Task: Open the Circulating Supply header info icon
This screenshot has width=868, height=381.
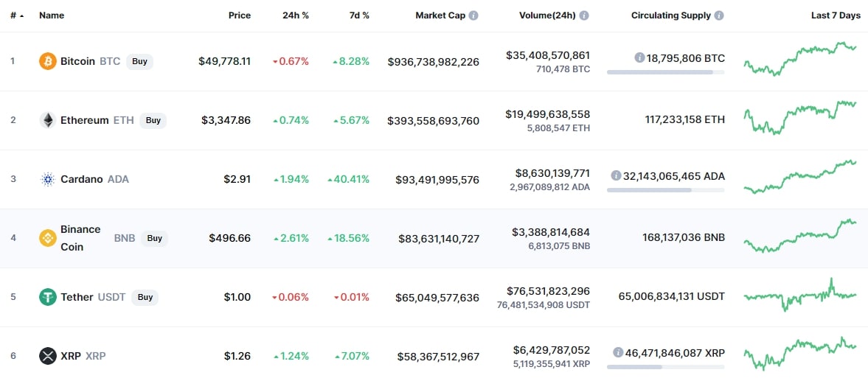Action: tap(719, 15)
